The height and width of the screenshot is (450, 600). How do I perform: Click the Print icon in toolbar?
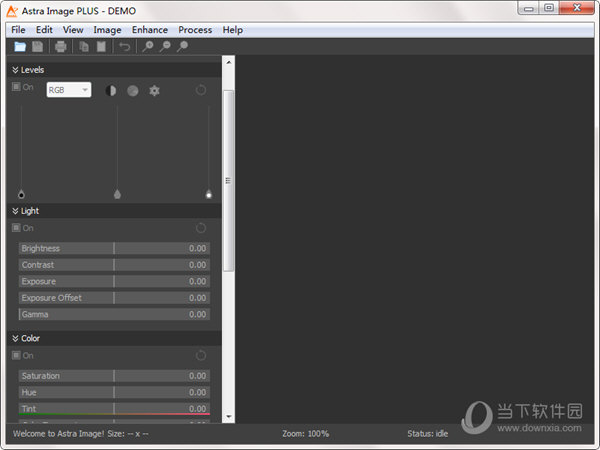(x=60, y=47)
